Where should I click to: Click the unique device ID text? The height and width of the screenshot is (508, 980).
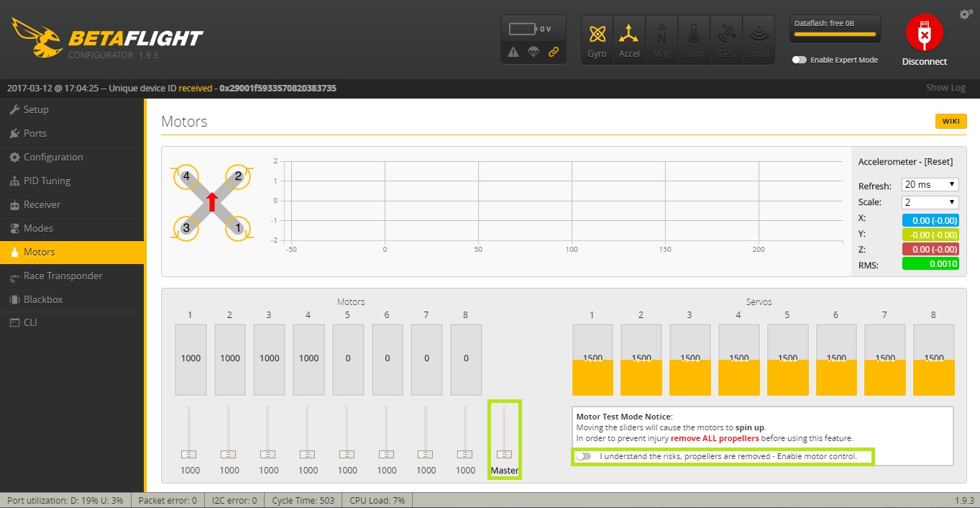point(278,88)
